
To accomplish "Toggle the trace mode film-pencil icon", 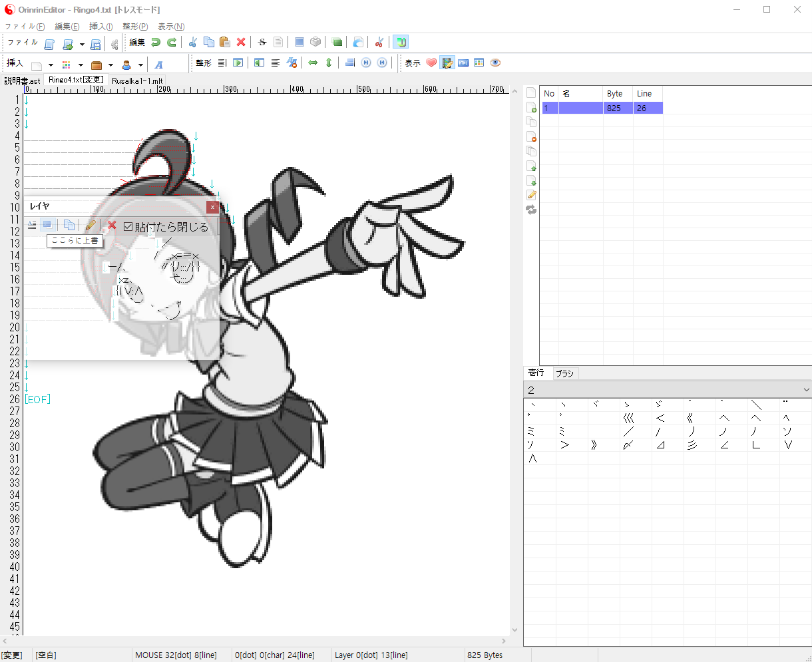I will coord(447,63).
